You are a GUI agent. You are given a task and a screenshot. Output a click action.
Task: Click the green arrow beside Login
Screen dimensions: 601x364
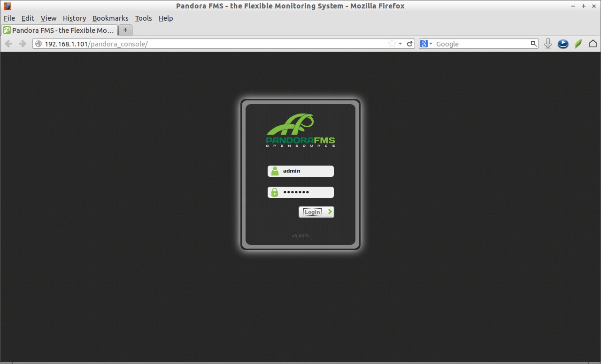click(x=330, y=212)
